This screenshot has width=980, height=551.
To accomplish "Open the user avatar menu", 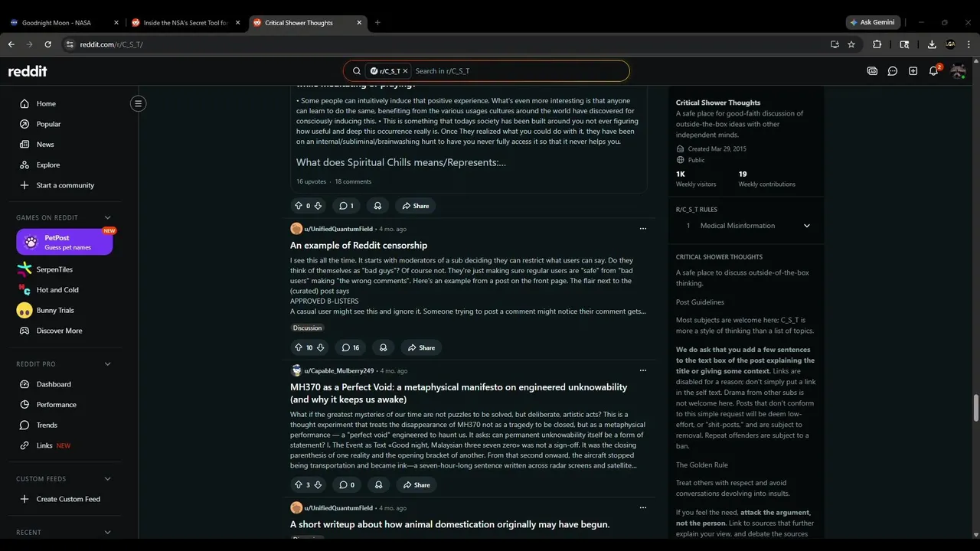I will coord(958,71).
